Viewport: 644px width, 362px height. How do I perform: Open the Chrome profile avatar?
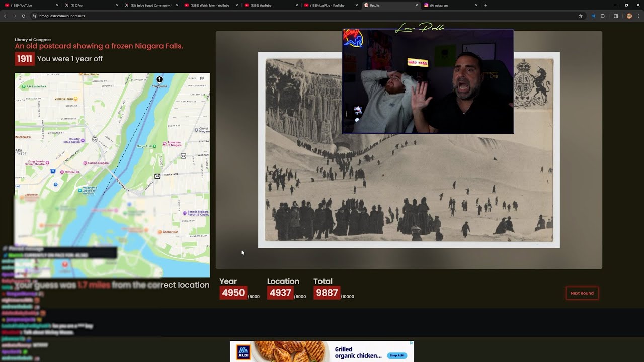click(629, 16)
